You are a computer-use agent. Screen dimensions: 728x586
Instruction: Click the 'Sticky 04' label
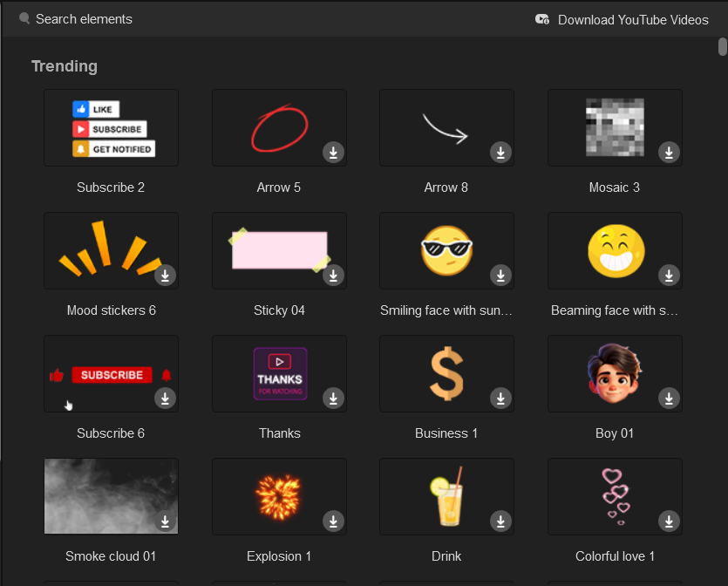click(x=279, y=310)
